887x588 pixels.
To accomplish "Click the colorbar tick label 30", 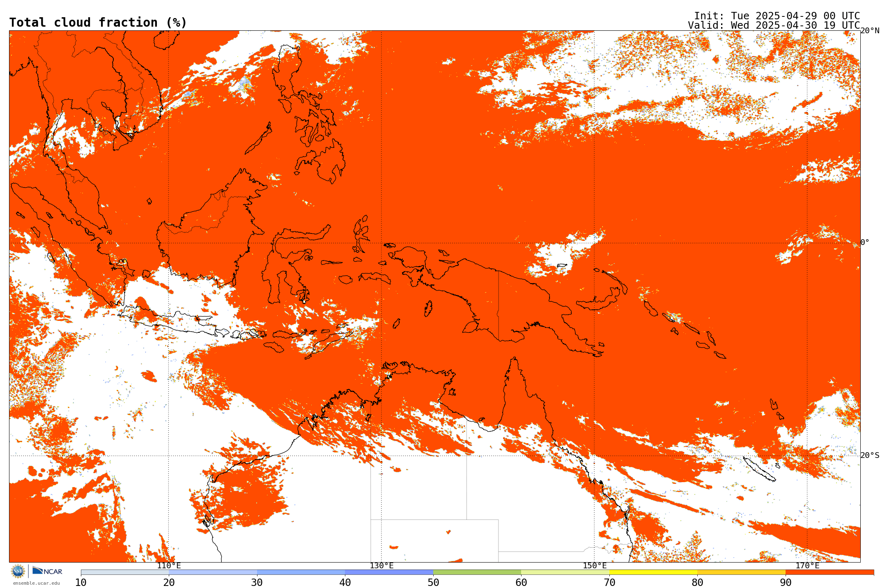I will click(257, 582).
